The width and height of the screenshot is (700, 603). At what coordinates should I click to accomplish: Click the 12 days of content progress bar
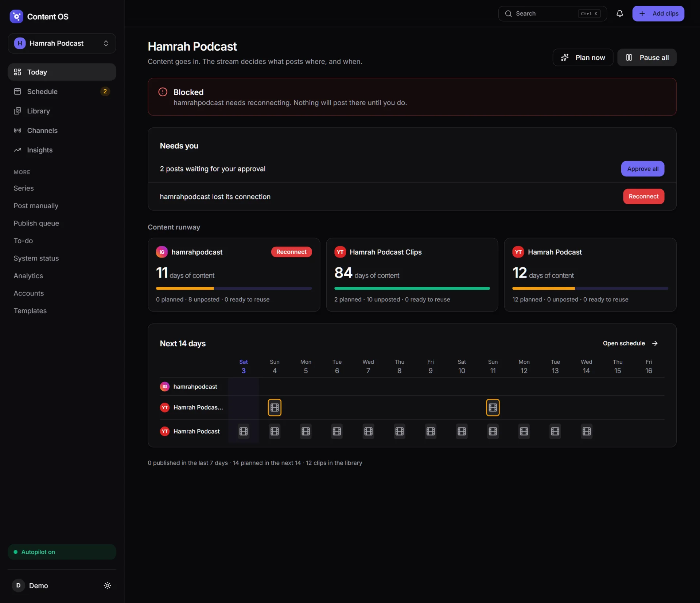[x=590, y=288]
